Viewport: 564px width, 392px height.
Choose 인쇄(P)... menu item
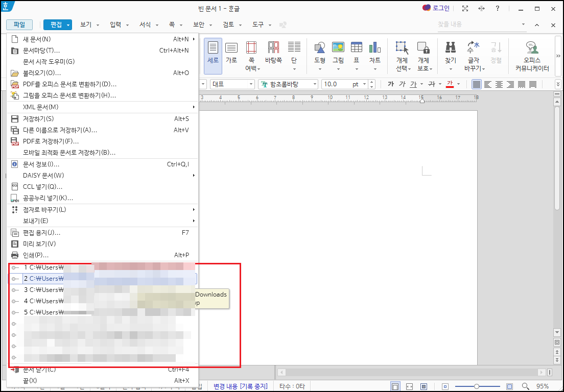pyautogui.click(x=103, y=255)
